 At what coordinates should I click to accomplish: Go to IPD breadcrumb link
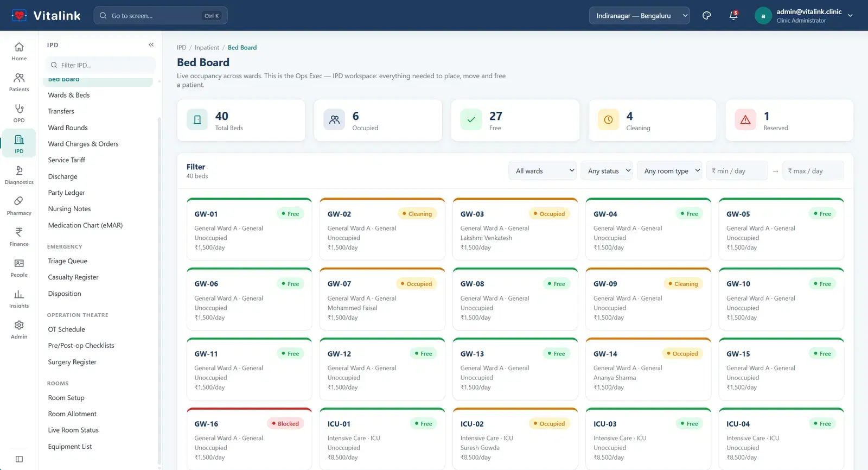point(181,48)
